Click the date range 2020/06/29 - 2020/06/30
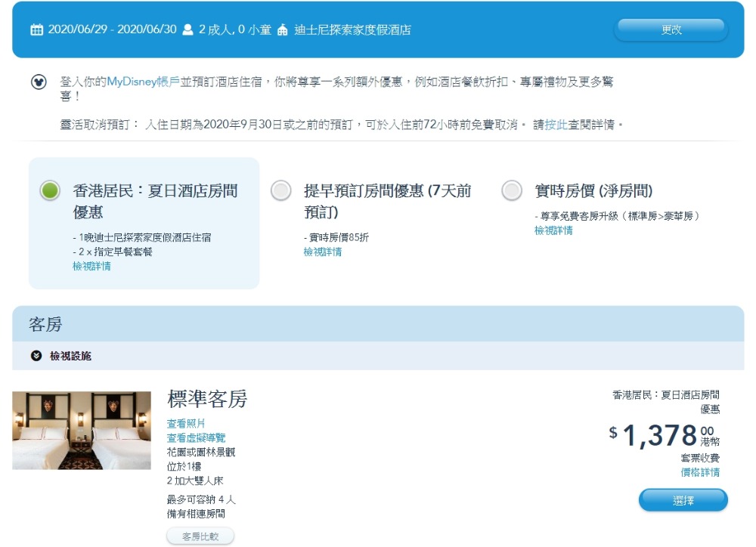 click(113, 29)
